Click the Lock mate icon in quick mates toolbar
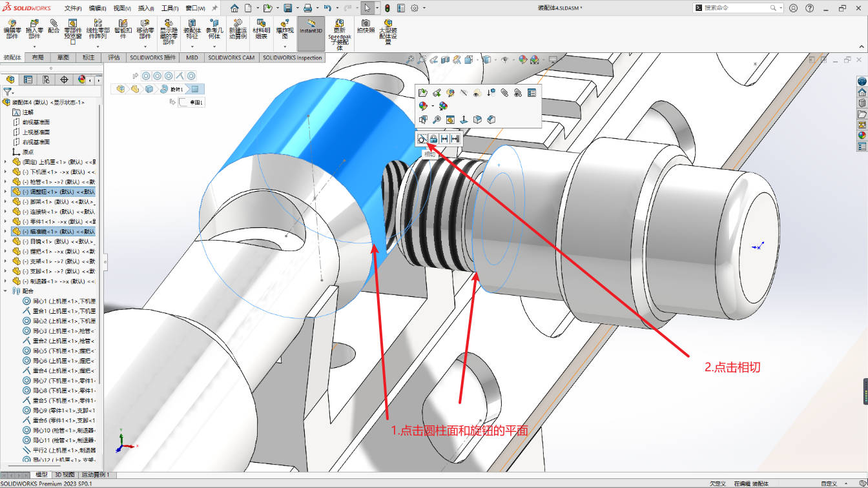Viewport: 868px width, 488px height. tap(433, 138)
